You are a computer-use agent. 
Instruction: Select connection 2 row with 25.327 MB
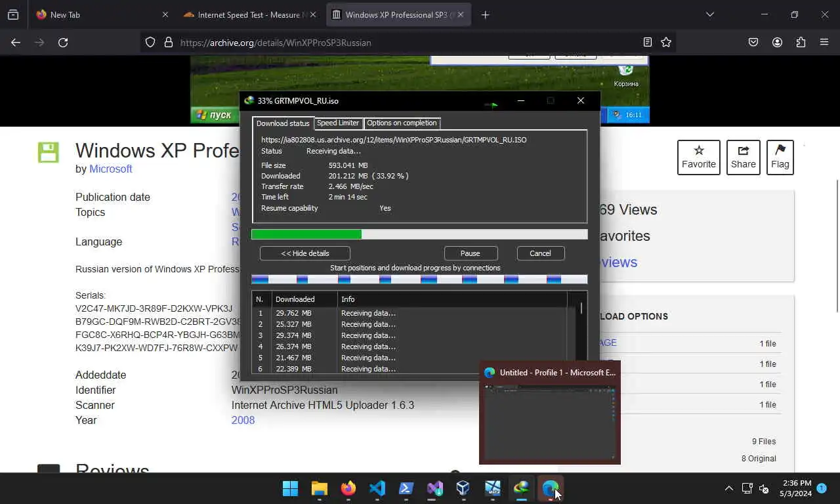pyautogui.click(x=409, y=324)
